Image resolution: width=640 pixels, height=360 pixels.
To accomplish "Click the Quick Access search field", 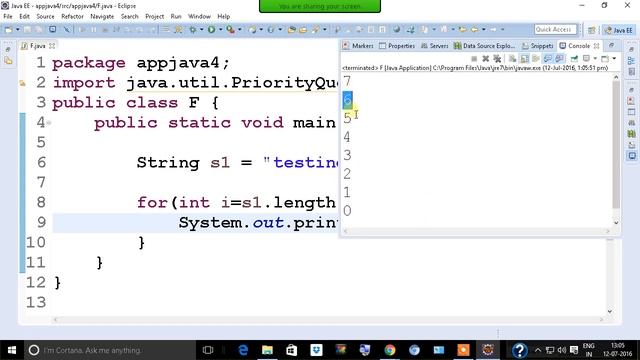I will coord(556,29).
